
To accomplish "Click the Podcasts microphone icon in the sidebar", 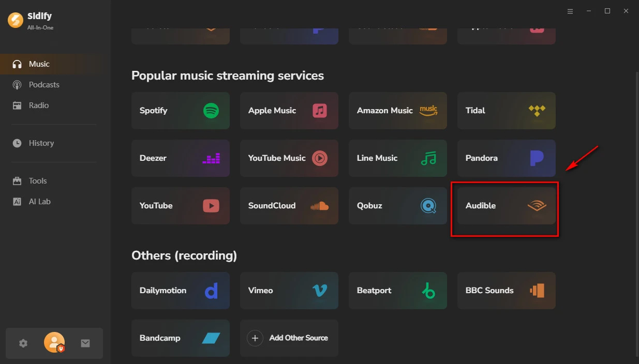I will tap(17, 85).
